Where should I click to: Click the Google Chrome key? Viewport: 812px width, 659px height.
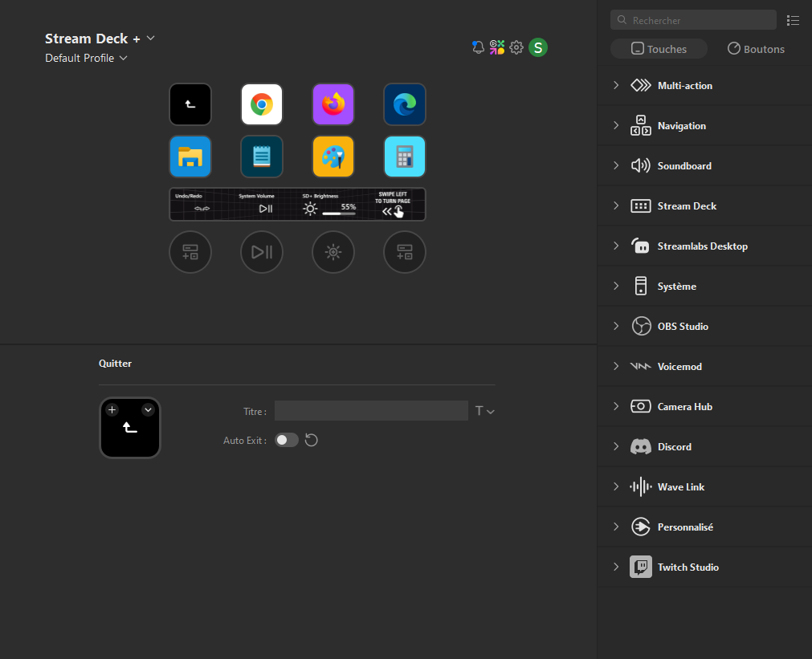[262, 104]
